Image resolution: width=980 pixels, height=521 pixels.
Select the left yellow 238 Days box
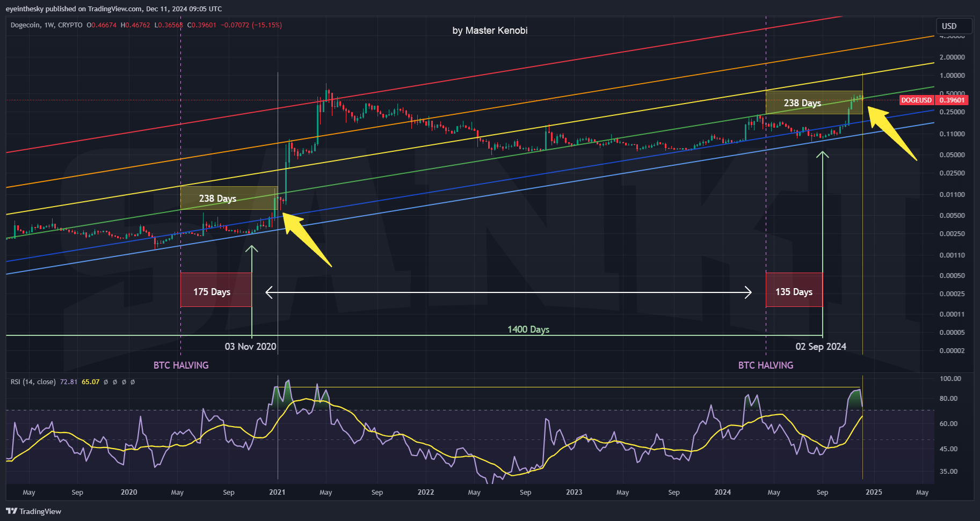228,198
